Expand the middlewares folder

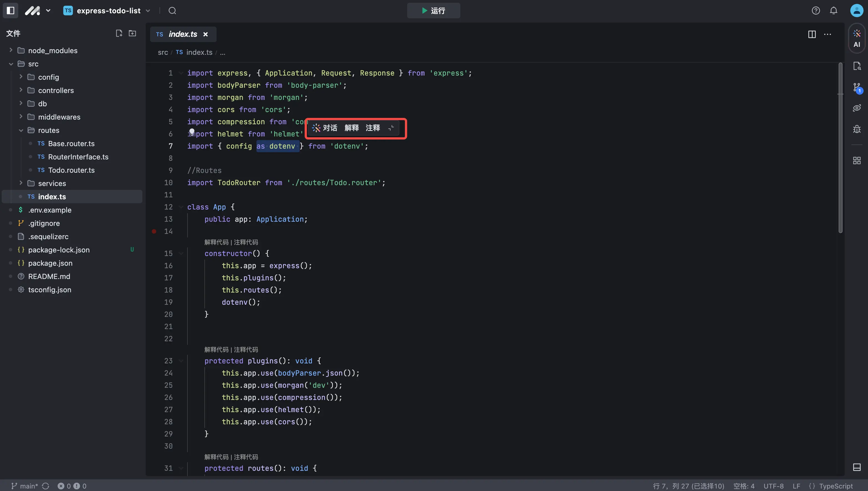[x=72, y=117]
